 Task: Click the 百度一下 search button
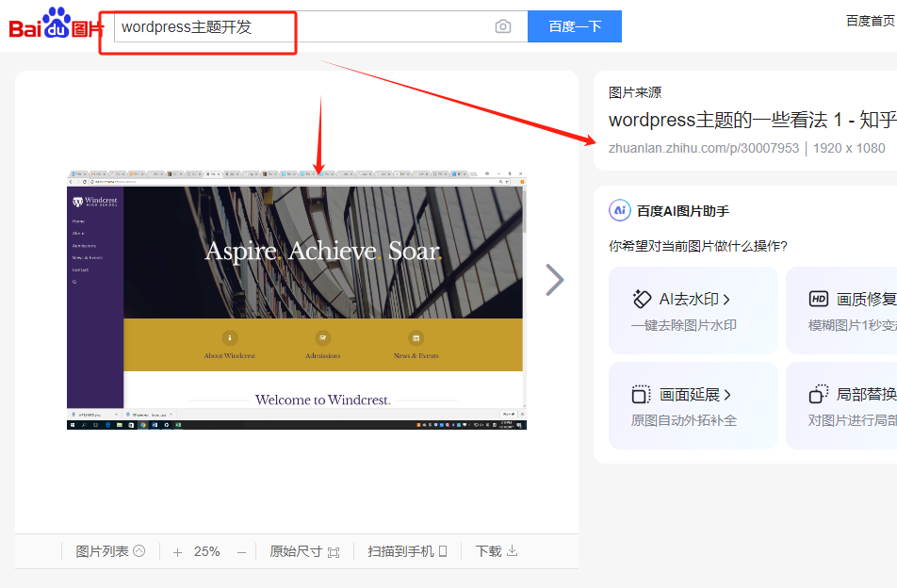[575, 26]
